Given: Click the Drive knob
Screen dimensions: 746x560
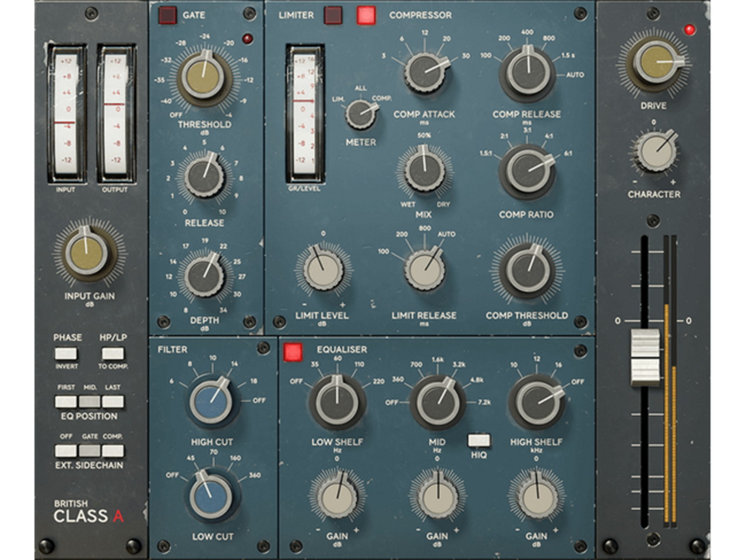Looking at the screenshot, I should click(x=654, y=64).
